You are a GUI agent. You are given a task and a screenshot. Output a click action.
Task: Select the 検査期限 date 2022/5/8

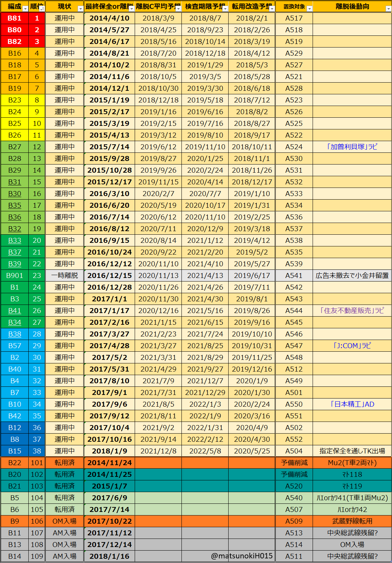pos(205,451)
